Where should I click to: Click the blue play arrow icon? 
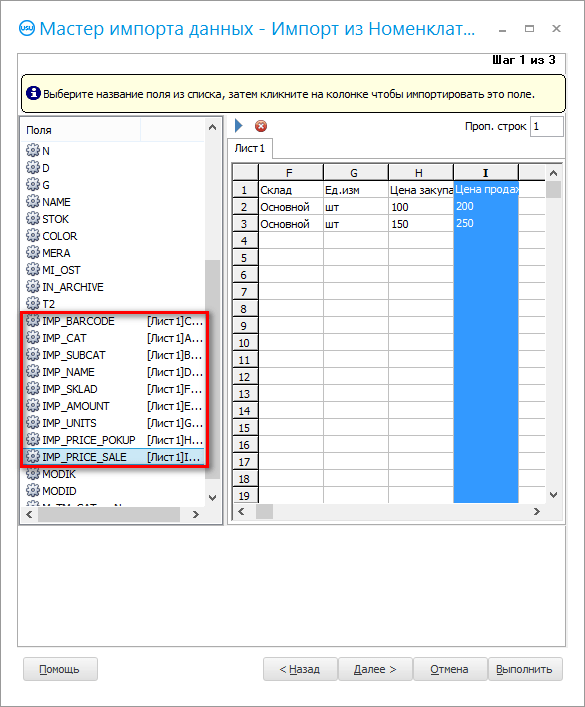(239, 126)
